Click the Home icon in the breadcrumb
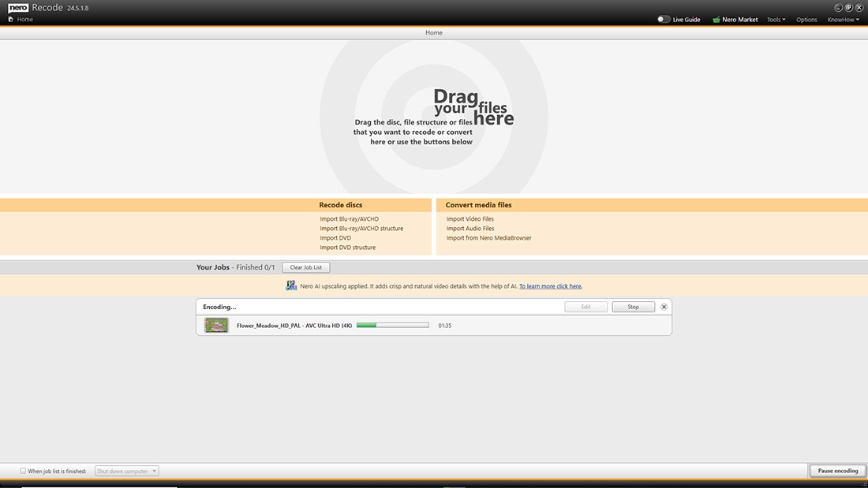 pyautogui.click(x=10, y=20)
